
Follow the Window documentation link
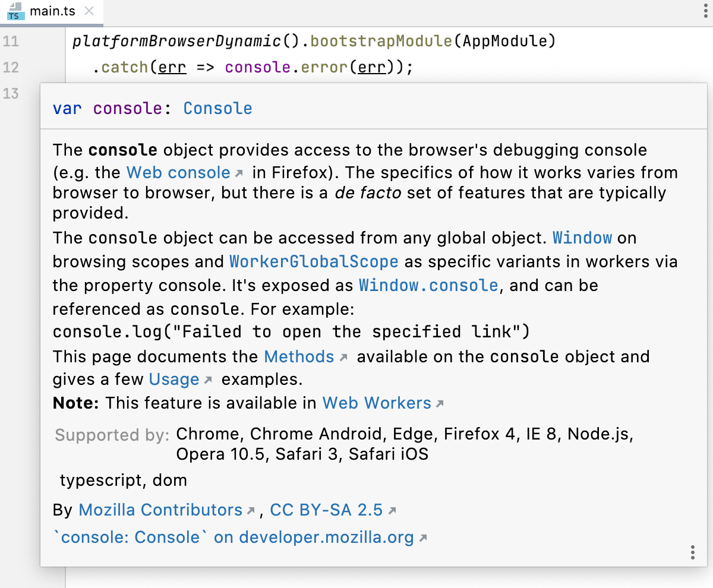click(x=582, y=238)
